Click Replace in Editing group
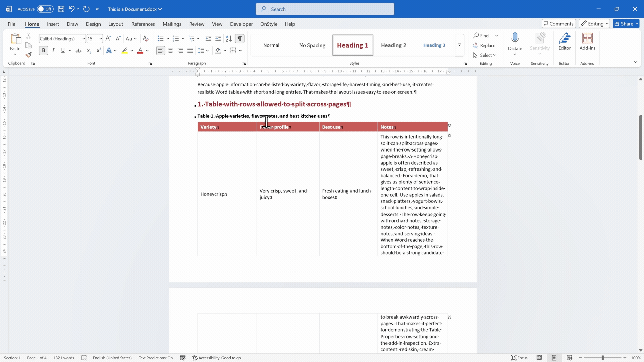Image resolution: width=644 pixels, height=362 pixels. tap(484, 46)
